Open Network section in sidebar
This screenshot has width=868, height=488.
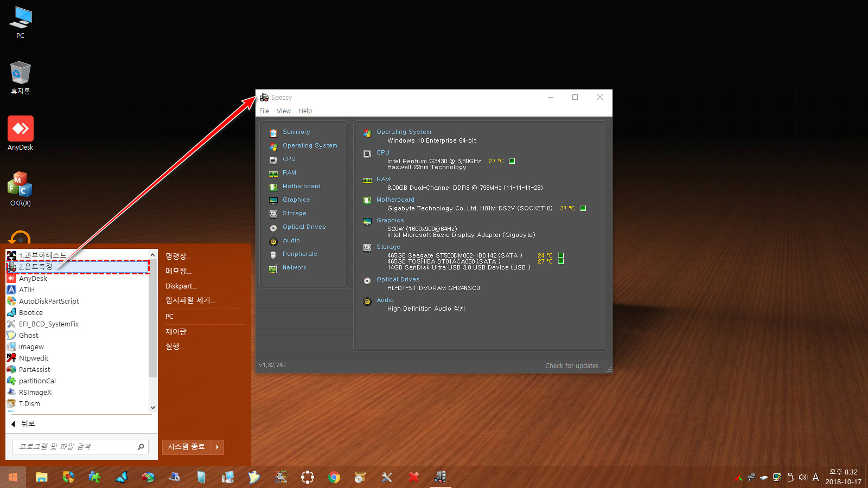click(295, 267)
